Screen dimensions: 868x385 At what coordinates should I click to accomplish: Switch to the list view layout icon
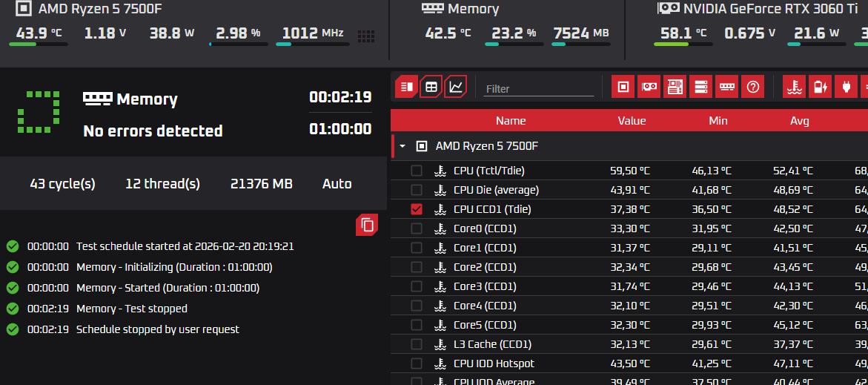coord(407,86)
